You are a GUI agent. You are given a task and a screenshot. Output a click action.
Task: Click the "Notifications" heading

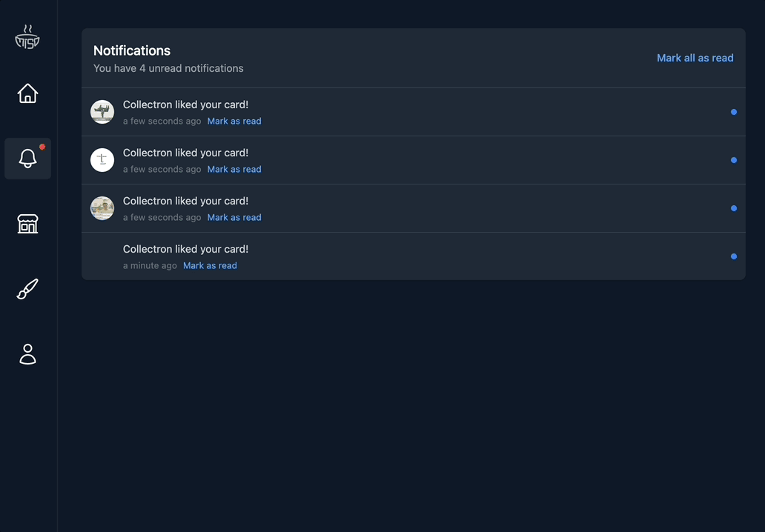pos(132,50)
